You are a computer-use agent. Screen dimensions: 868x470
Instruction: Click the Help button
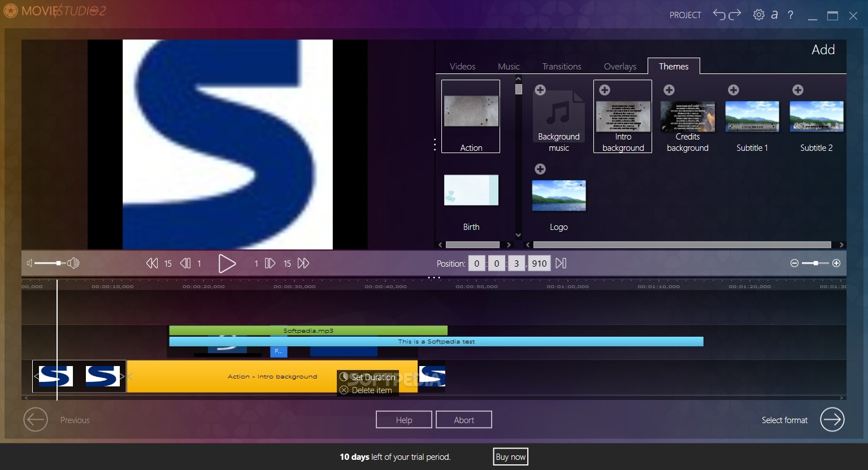click(404, 420)
